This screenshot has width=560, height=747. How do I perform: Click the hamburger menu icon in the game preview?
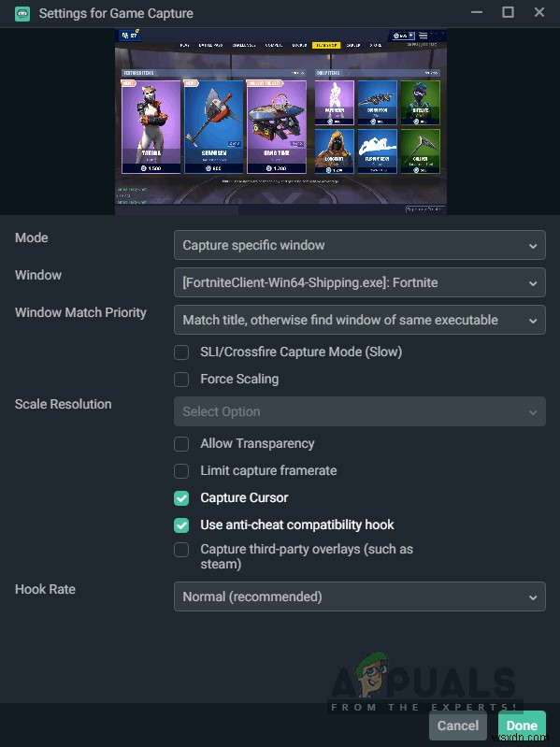pos(423,36)
